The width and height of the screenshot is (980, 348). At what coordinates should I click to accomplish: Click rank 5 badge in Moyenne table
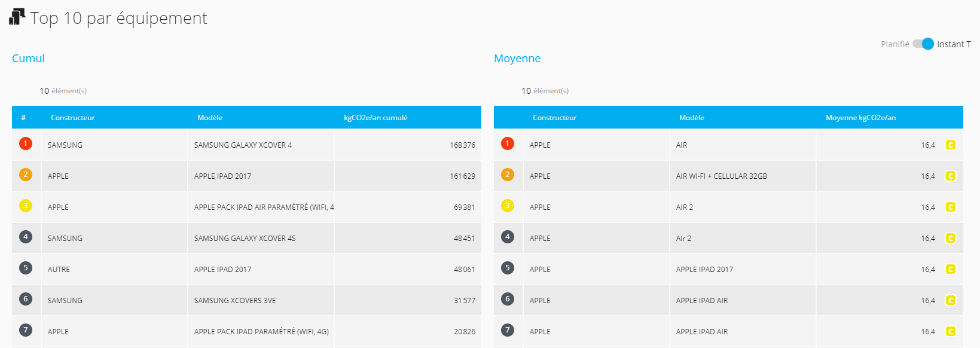pyautogui.click(x=508, y=268)
